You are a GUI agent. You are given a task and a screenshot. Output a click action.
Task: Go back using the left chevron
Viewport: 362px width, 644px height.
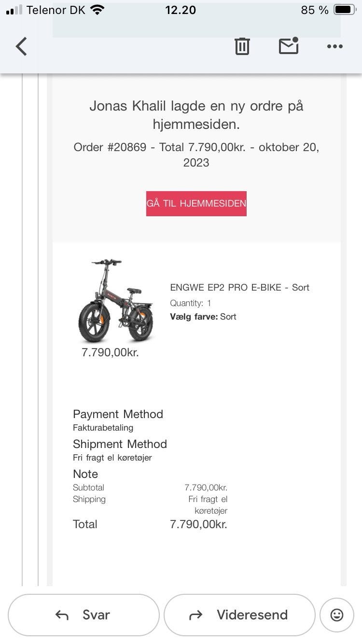pyautogui.click(x=21, y=46)
